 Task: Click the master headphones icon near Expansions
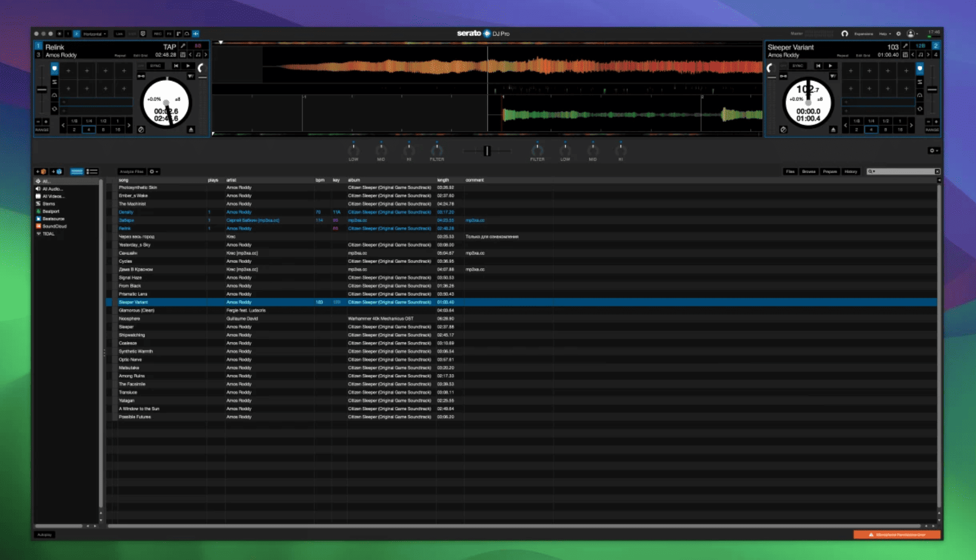click(x=845, y=34)
